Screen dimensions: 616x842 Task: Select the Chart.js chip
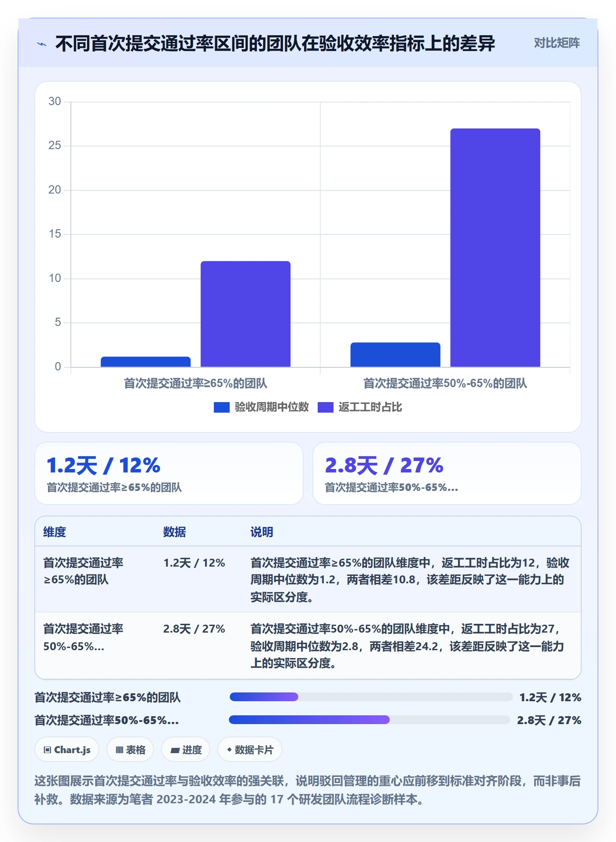tap(67, 750)
